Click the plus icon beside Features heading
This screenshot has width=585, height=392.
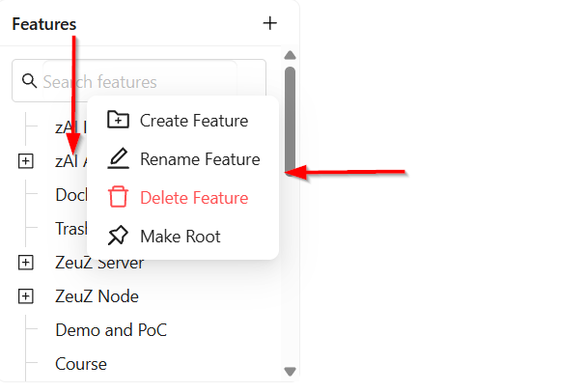pyautogui.click(x=269, y=23)
